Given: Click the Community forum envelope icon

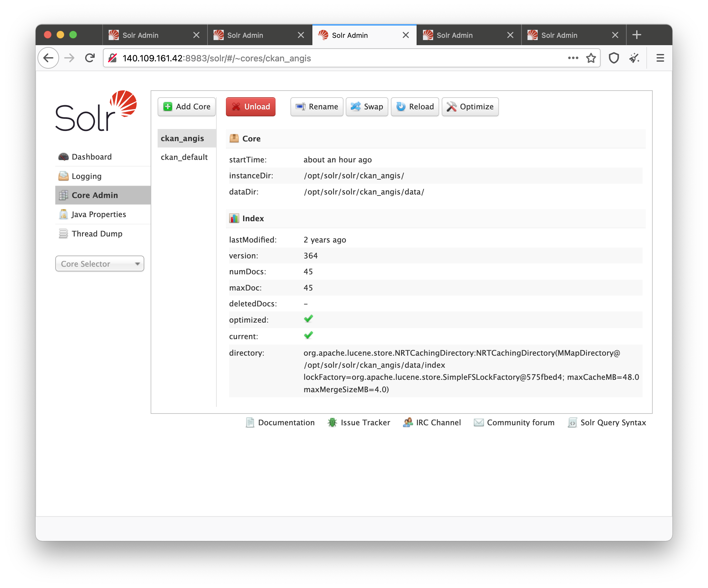Looking at the screenshot, I should (x=479, y=422).
